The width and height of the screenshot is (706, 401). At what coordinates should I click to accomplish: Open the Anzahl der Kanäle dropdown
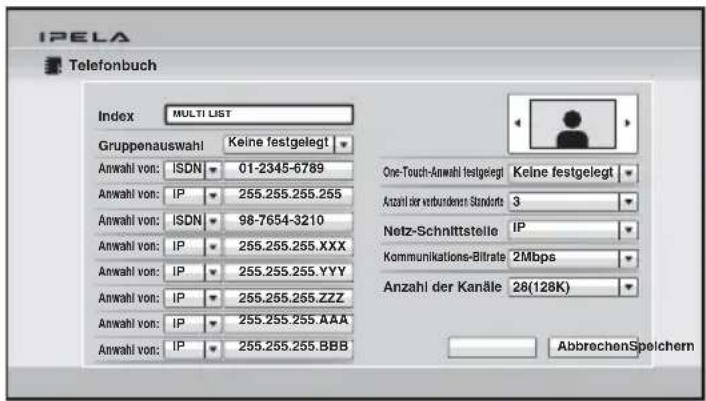coord(573,287)
